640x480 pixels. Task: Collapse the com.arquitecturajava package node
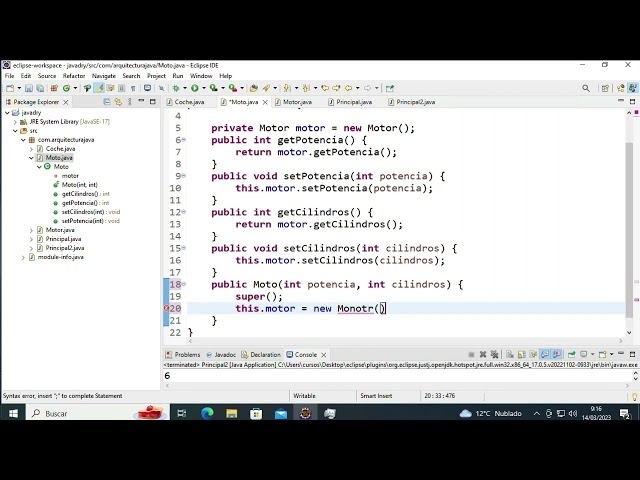tap(23, 140)
